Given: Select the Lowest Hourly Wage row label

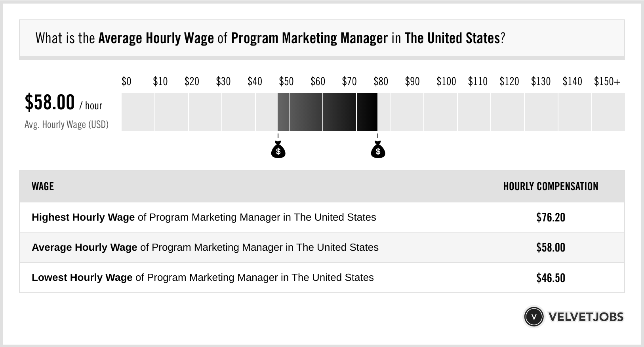Looking at the screenshot, I should coord(203,278).
